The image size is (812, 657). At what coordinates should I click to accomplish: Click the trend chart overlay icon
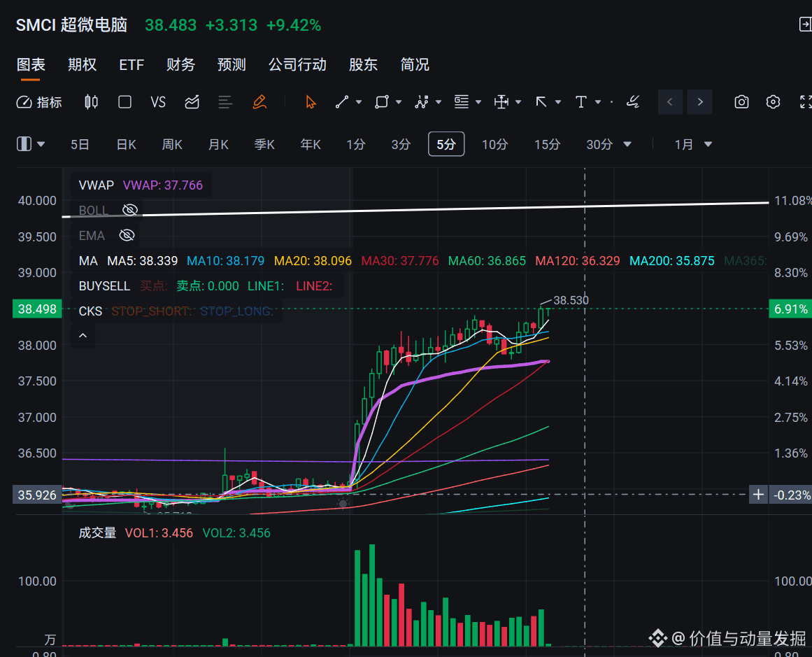(x=192, y=102)
